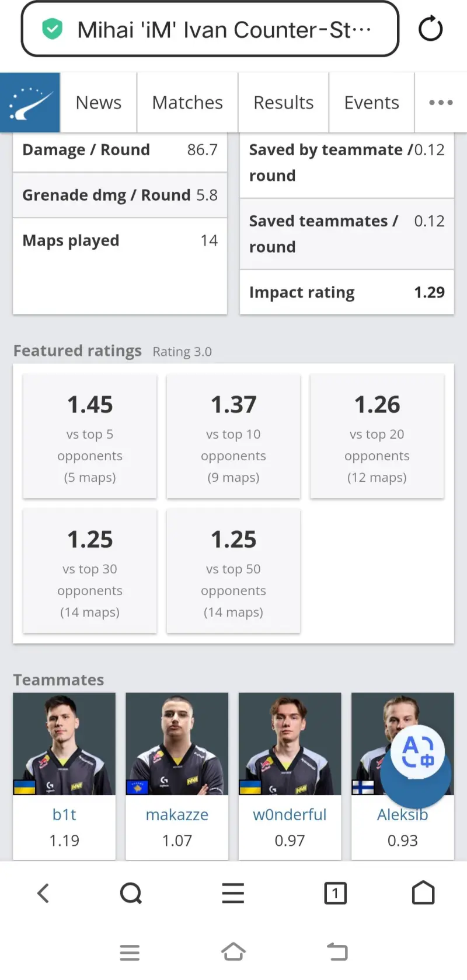467x980 pixels.
Task: Open the News tab
Action: [99, 103]
